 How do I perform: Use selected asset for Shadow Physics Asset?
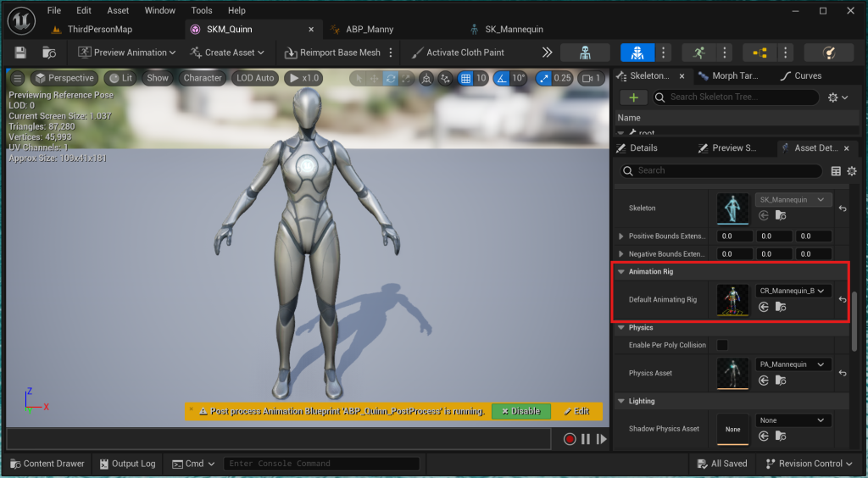pos(764,436)
